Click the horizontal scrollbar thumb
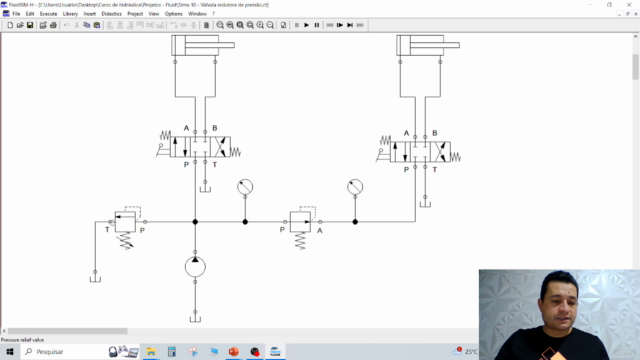The height and width of the screenshot is (360, 640). [x=67, y=331]
